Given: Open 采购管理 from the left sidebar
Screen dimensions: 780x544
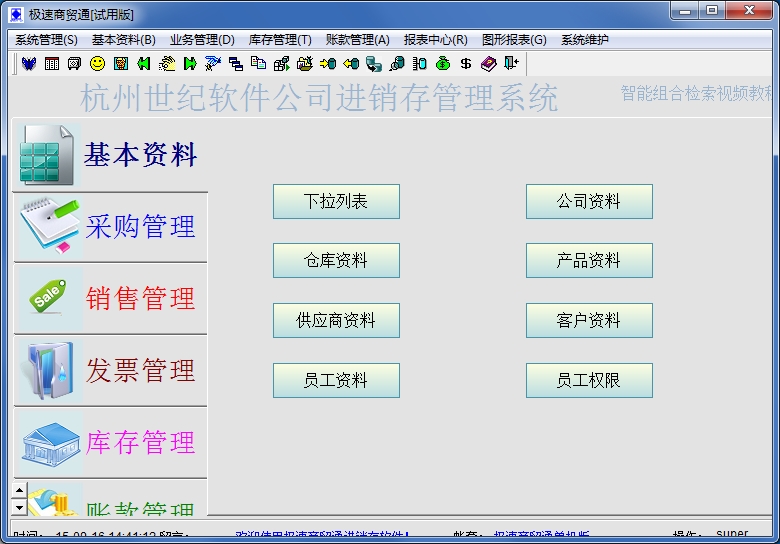Looking at the screenshot, I should tap(109, 227).
